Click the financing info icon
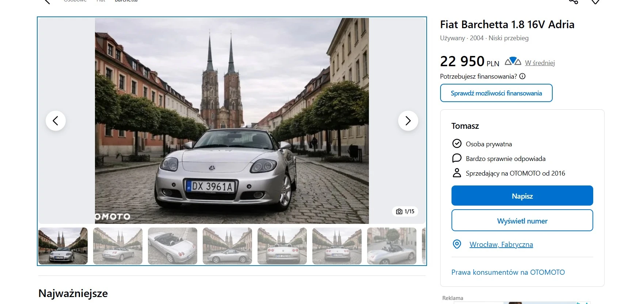Image resolution: width=644 pixels, height=304 pixels. tap(522, 76)
